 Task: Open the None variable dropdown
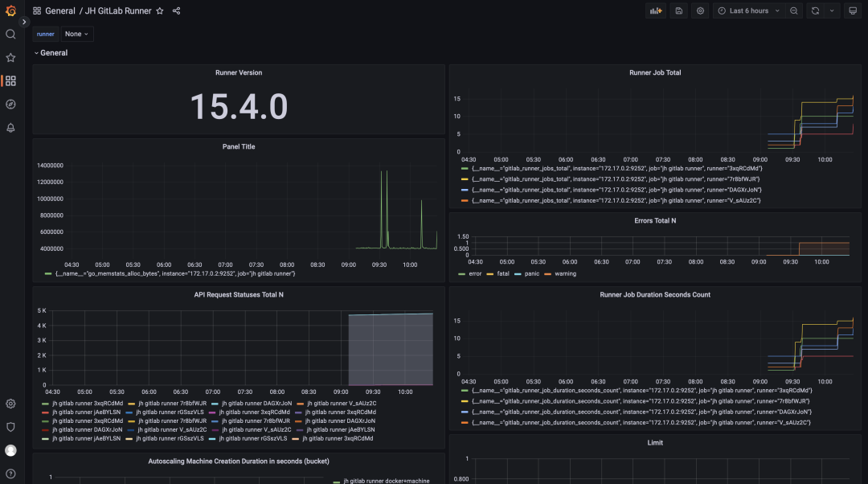[76, 34]
